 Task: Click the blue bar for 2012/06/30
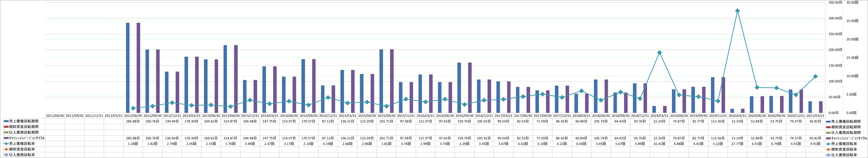[128, 68]
